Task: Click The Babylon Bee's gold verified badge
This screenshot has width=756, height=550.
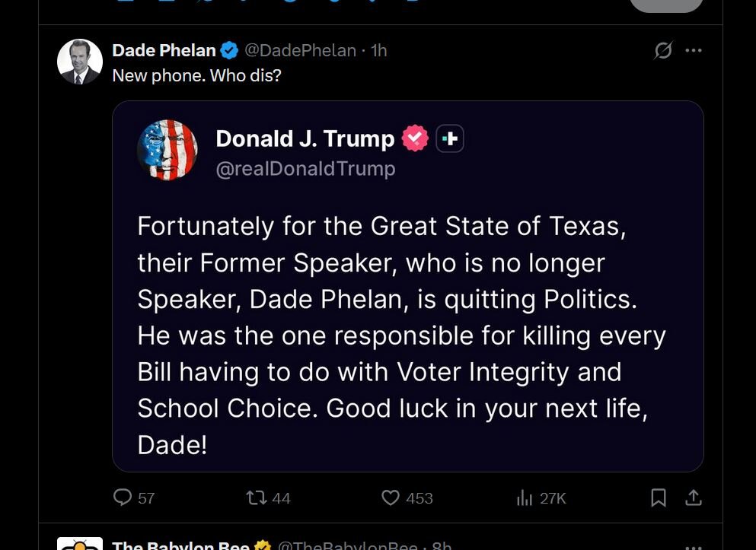Action: pos(263,545)
